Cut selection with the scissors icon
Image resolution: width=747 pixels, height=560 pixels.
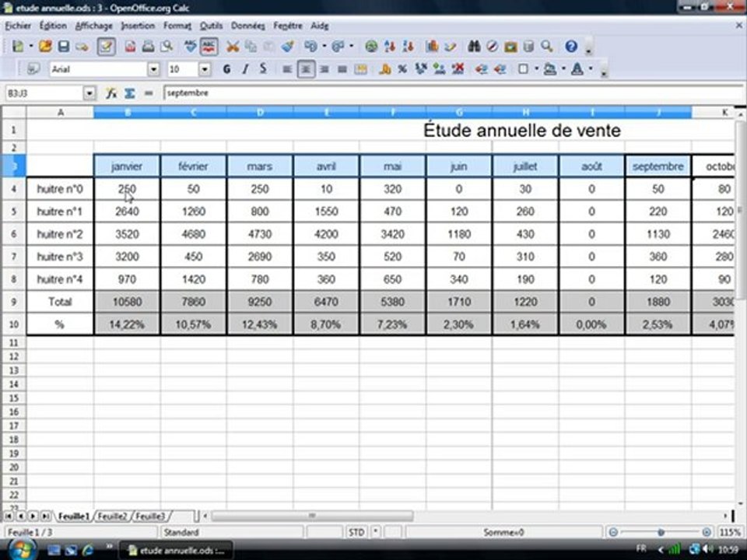click(233, 46)
